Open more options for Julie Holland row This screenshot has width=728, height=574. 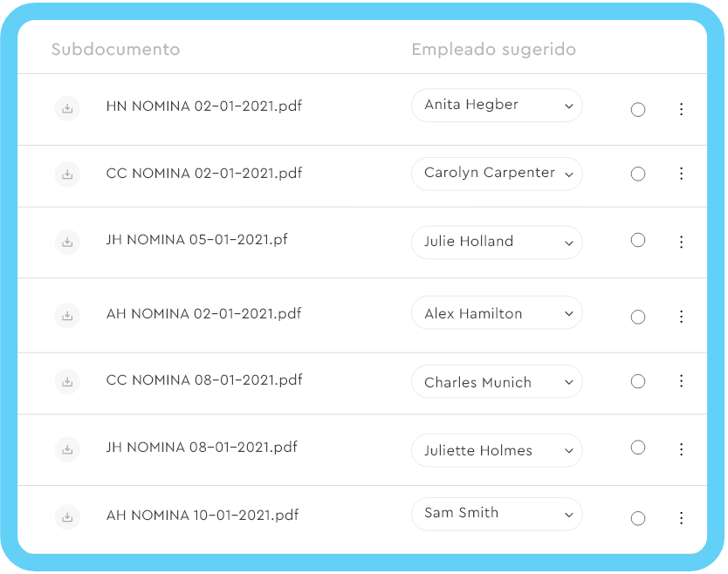pos(681,242)
